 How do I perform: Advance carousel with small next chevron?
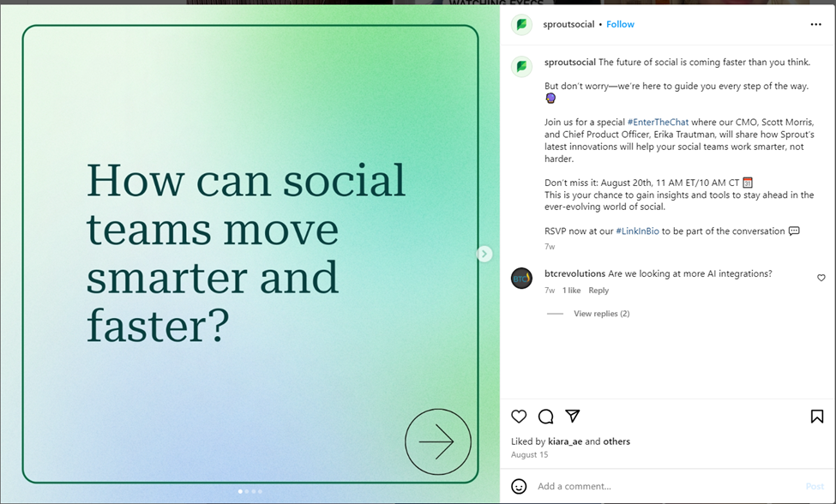click(x=484, y=254)
